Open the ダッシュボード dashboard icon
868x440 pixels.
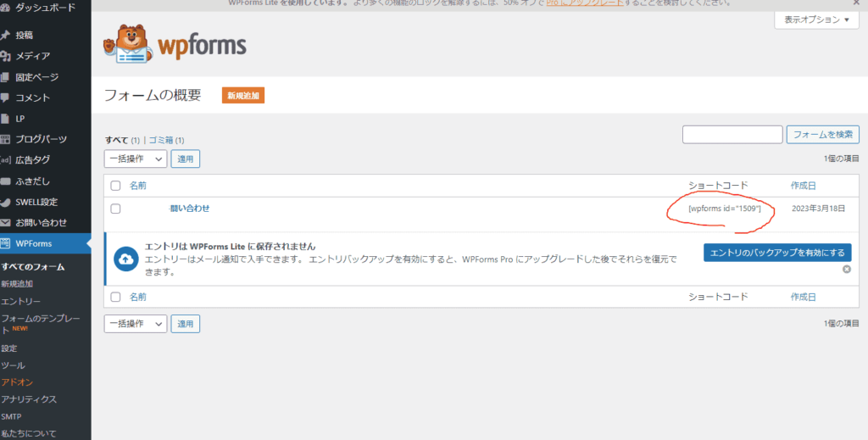5,8
